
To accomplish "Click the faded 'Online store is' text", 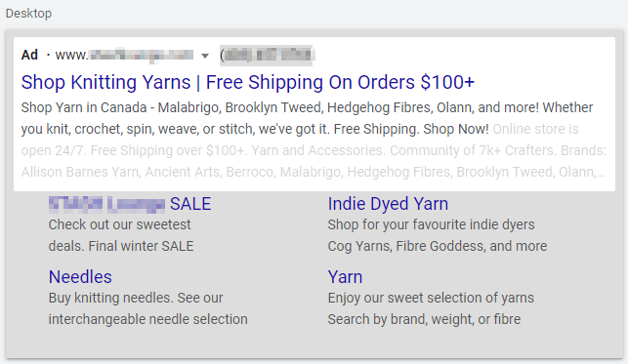I will pyautogui.click(x=535, y=129).
